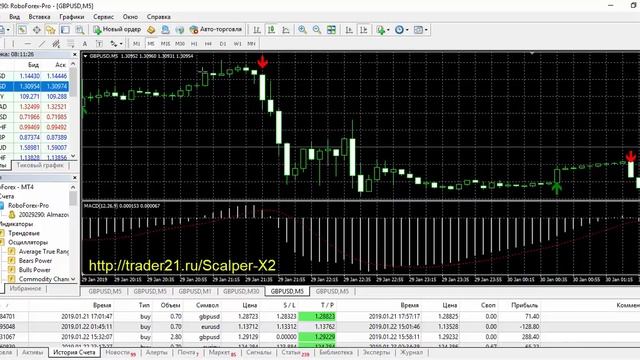Switch timeframe to M30
640x360 pixels.
pos(180,44)
